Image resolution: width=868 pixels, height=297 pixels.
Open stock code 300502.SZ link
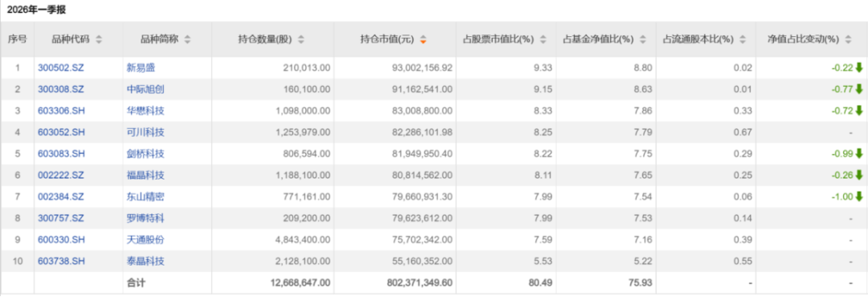[x=61, y=68]
